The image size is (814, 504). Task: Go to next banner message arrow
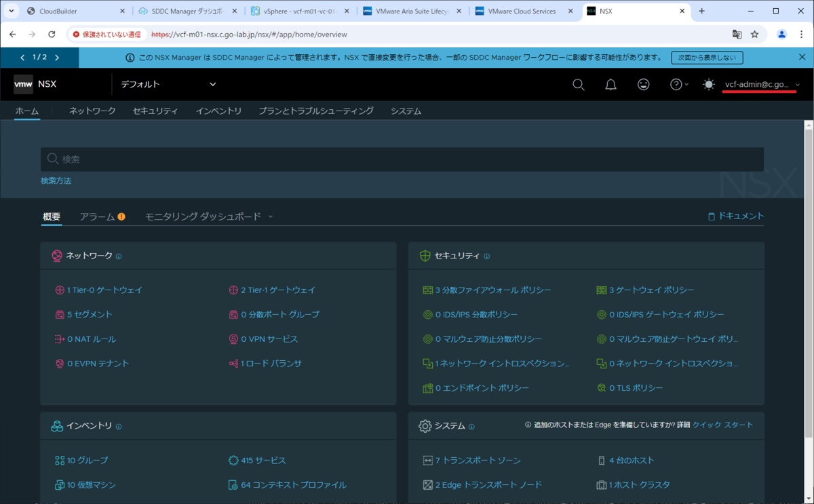point(57,58)
